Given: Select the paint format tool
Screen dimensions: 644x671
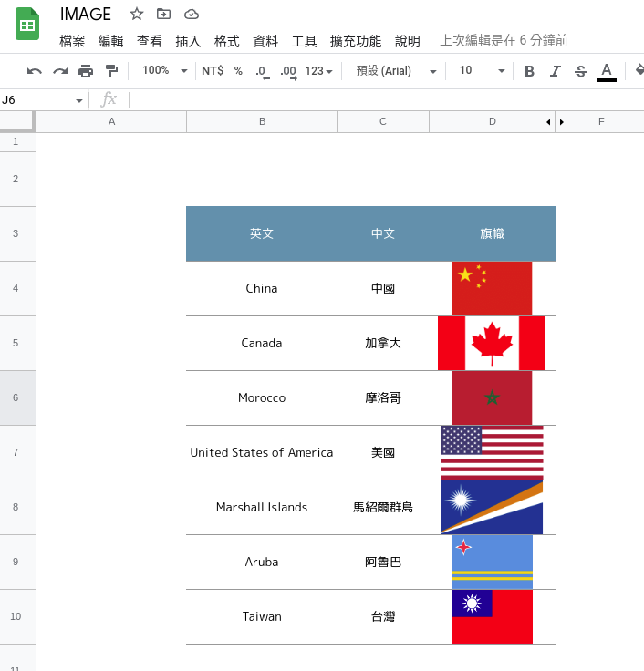Looking at the screenshot, I should [x=111, y=70].
